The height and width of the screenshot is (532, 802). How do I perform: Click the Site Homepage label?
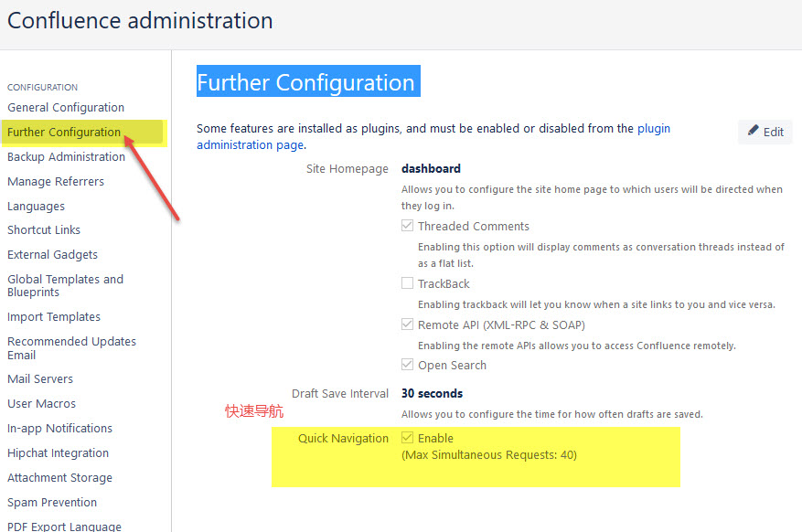(x=348, y=169)
